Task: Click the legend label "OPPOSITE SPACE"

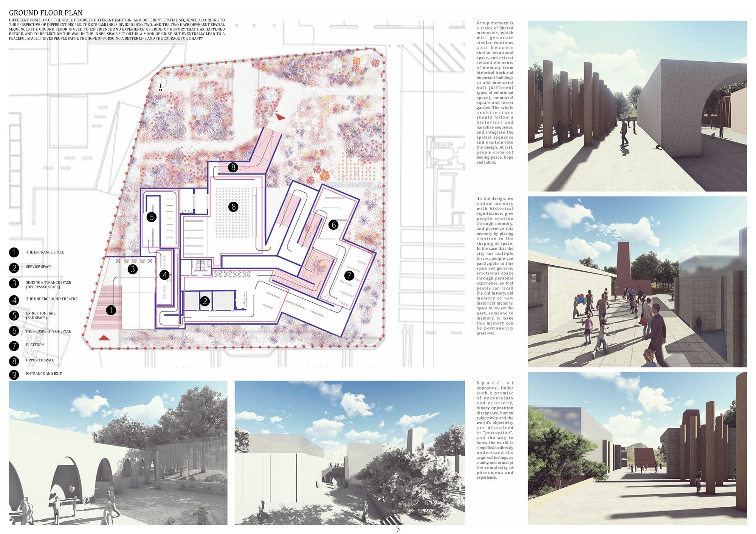Action: point(40,360)
